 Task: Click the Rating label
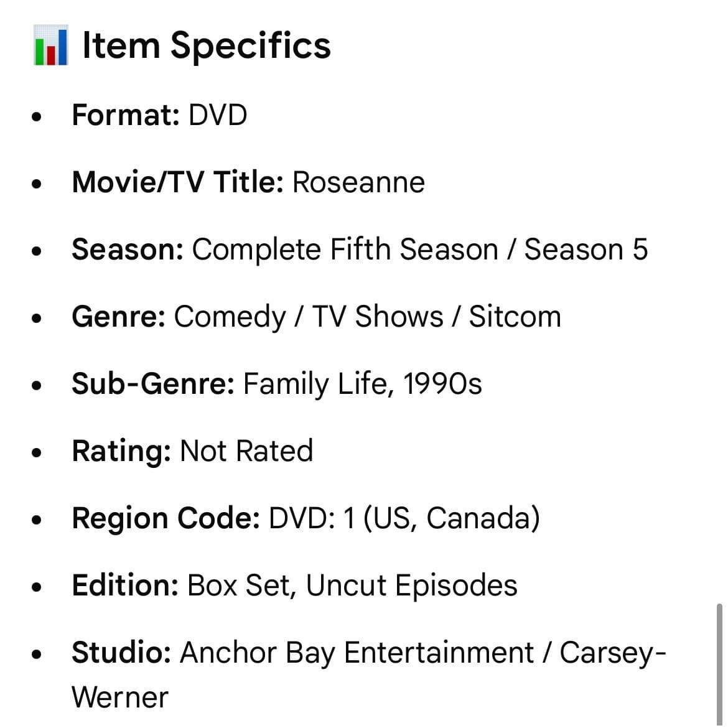(121, 451)
